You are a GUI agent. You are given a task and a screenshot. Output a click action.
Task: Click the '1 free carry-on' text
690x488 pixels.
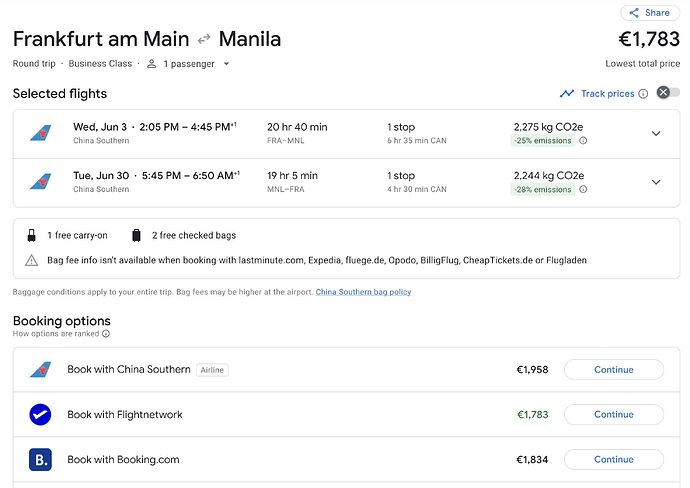tap(77, 235)
